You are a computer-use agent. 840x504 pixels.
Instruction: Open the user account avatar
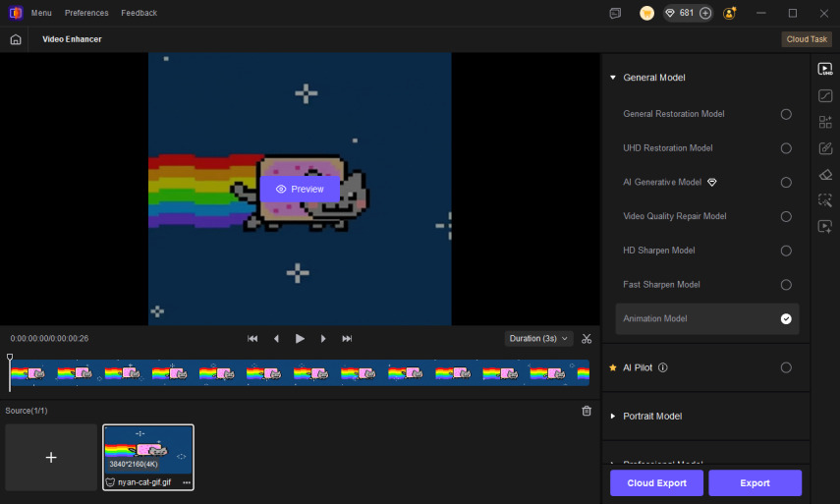point(729,13)
